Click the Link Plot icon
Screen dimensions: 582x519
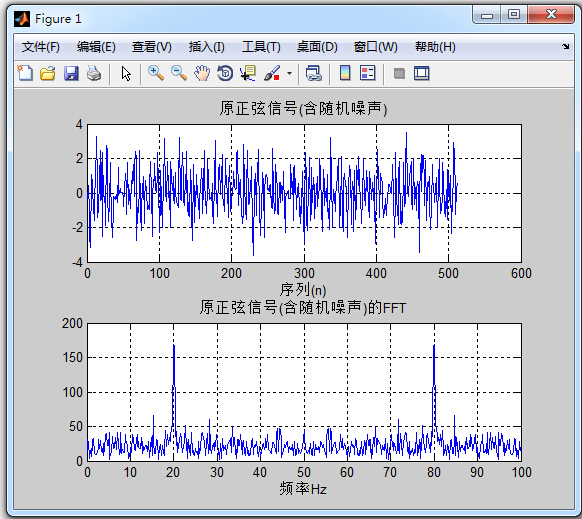pos(314,73)
